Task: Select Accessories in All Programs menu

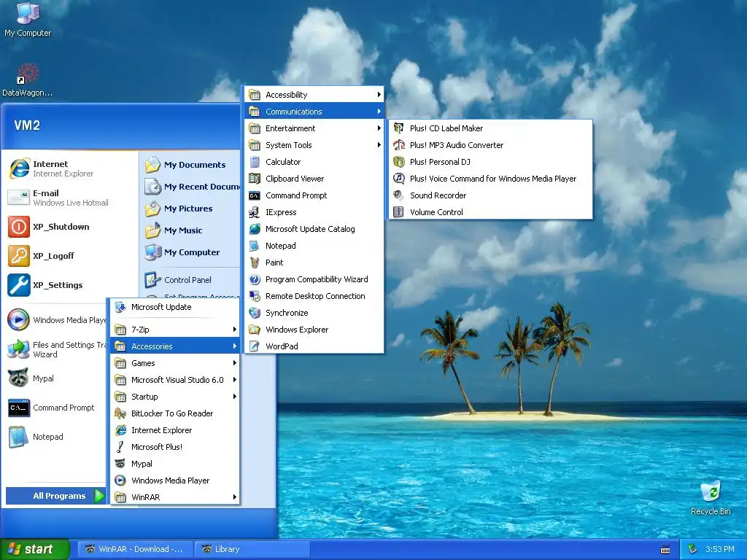Action: 175,346
